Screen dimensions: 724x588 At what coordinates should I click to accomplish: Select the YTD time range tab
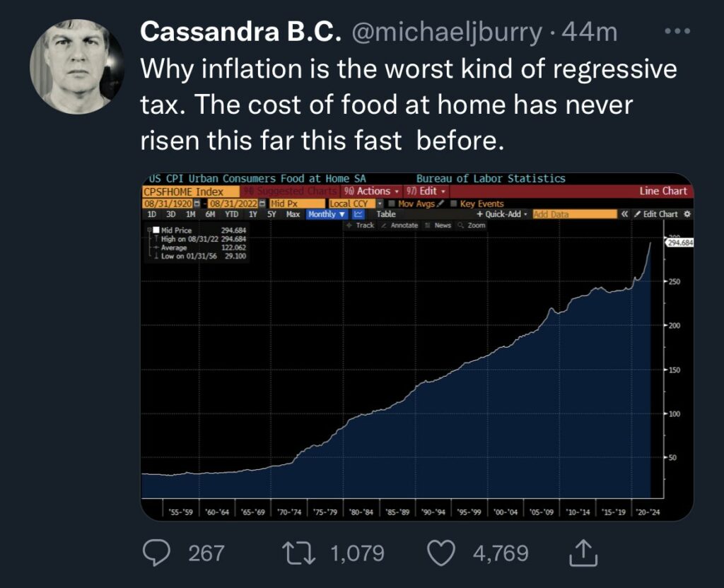tap(230, 214)
